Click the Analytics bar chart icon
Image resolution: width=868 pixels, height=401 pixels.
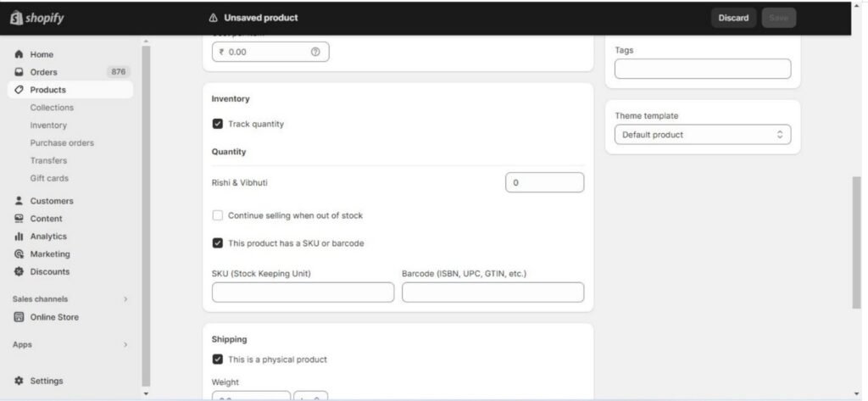tap(19, 237)
